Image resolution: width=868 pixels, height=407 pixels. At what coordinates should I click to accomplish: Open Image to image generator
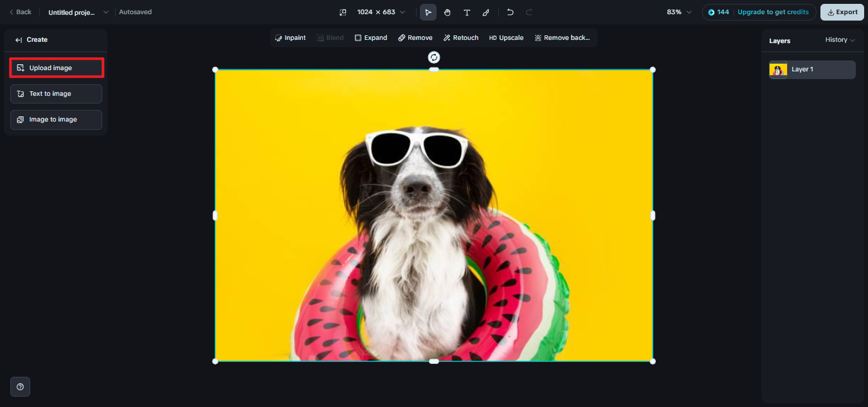57,120
